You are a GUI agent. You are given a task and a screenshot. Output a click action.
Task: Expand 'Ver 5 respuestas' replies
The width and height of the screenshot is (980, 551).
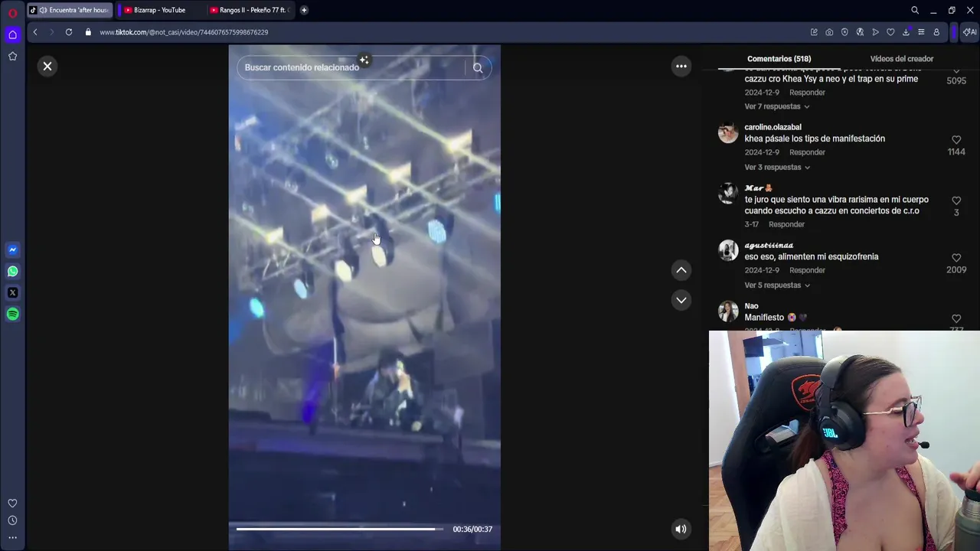[776, 285]
